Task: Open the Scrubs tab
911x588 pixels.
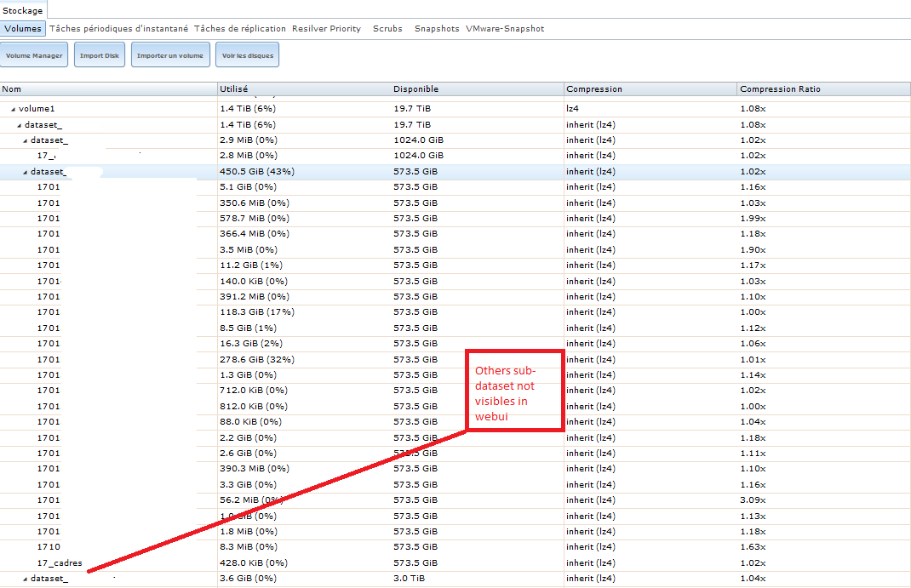Action: tap(387, 29)
